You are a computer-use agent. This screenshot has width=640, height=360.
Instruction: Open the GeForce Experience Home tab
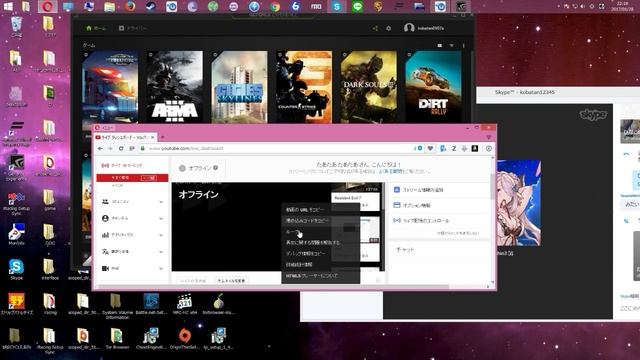click(96, 28)
